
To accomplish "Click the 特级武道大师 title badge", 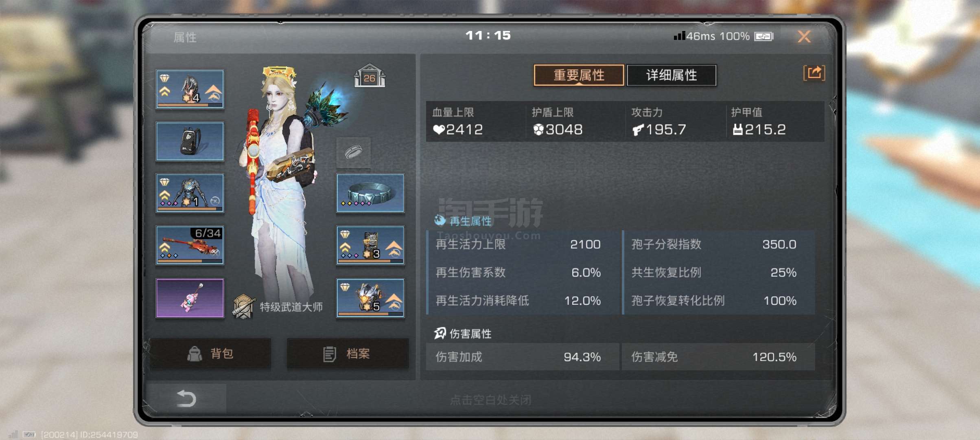I will tap(278, 307).
